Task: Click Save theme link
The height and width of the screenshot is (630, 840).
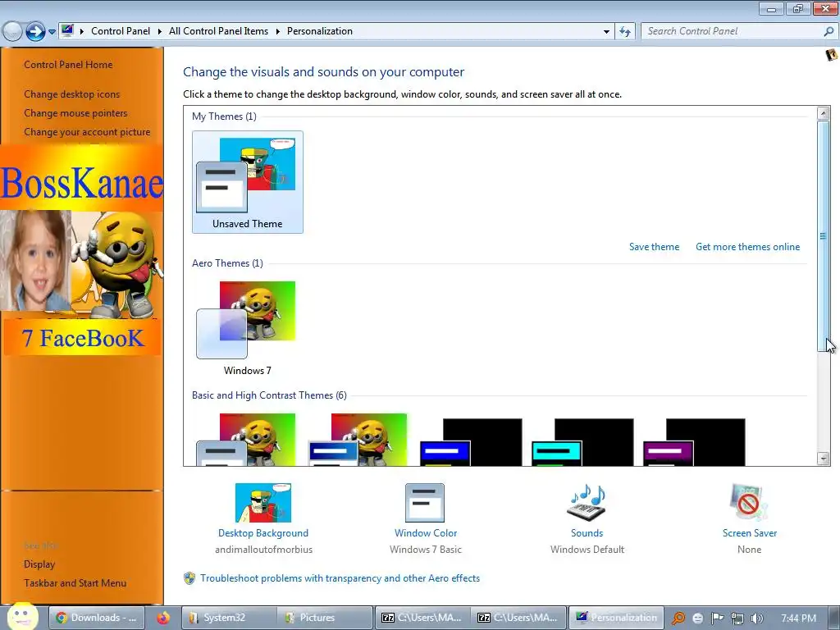Action: 654,247
